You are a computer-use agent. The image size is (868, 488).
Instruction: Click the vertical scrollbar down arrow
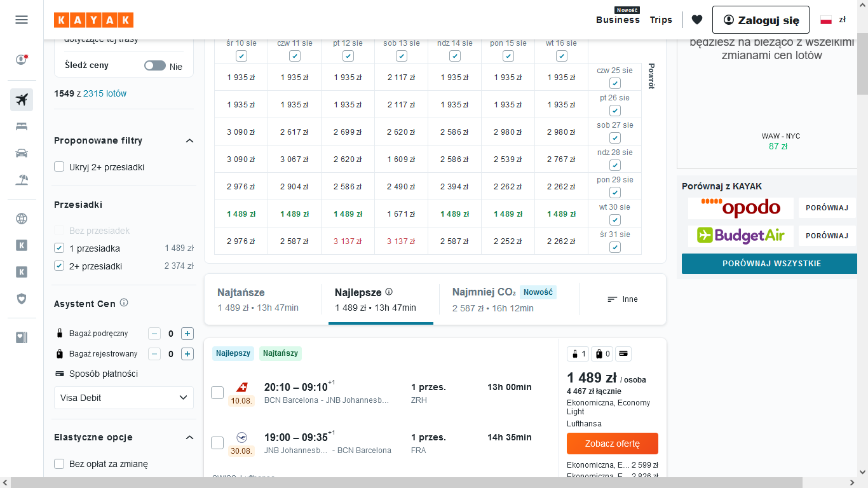(862, 471)
